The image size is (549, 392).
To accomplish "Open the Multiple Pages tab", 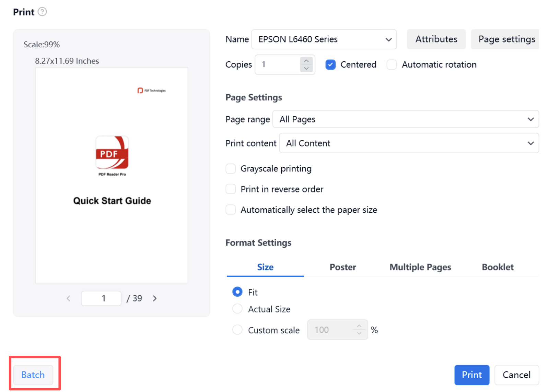I will coord(420,267).
